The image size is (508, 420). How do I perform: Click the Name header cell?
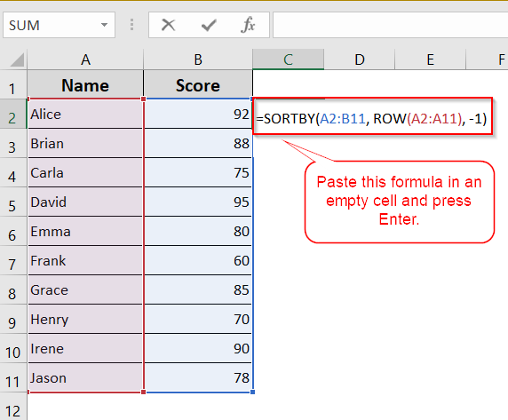pyautogui.click(x=85, y=85)
